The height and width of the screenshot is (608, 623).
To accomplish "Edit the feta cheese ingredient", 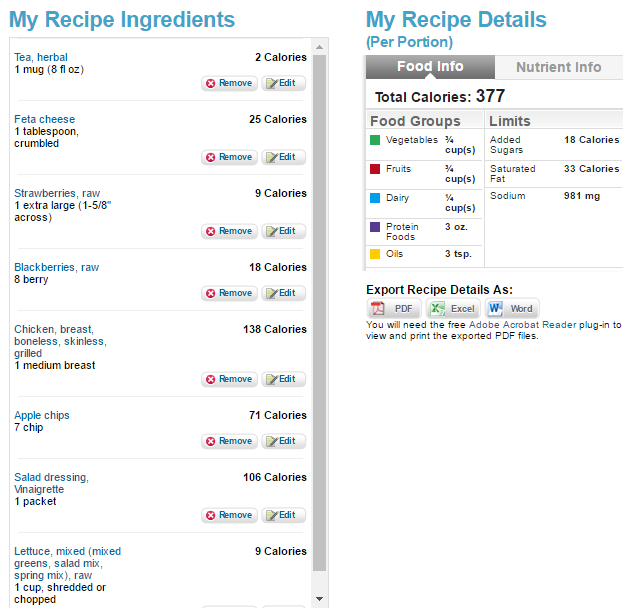I will click(x=284, y=157).
